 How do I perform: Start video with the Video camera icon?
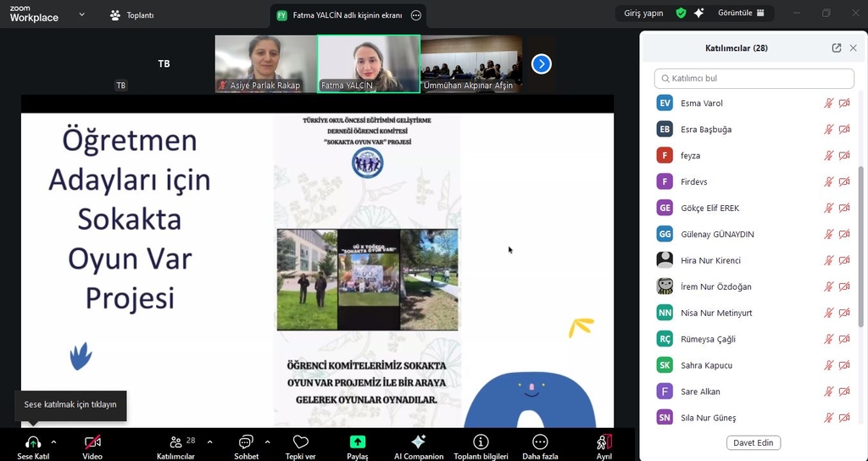[x=92, y=442]
